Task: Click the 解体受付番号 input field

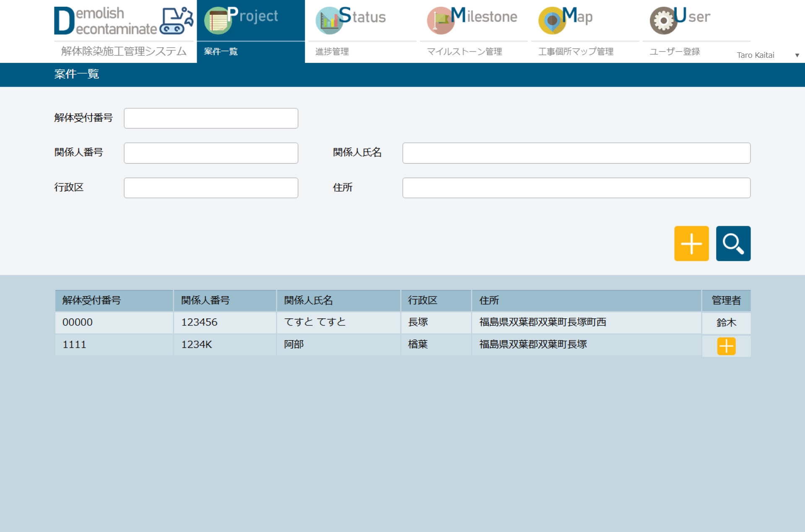Action: click(x=211, y=118)
